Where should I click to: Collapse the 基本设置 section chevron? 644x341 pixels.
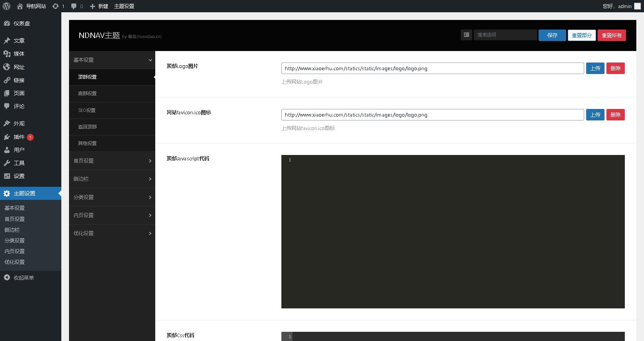[x=150, y=60]
